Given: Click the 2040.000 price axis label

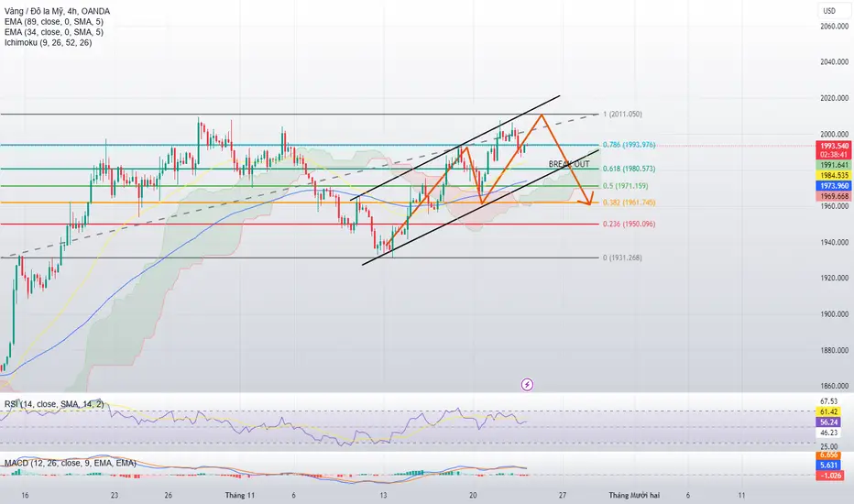Looking at the screenshot, I should tap(835, 62).
